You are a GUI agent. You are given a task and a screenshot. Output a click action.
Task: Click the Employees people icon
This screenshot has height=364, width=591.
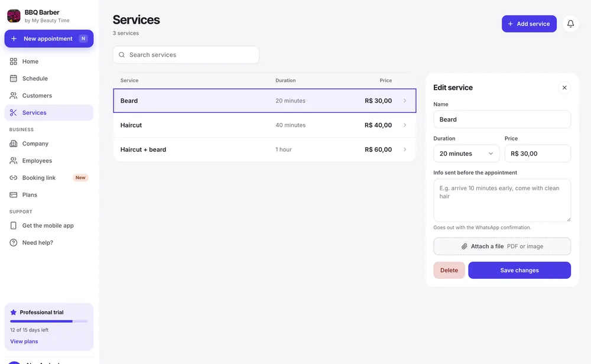point(14,161)
